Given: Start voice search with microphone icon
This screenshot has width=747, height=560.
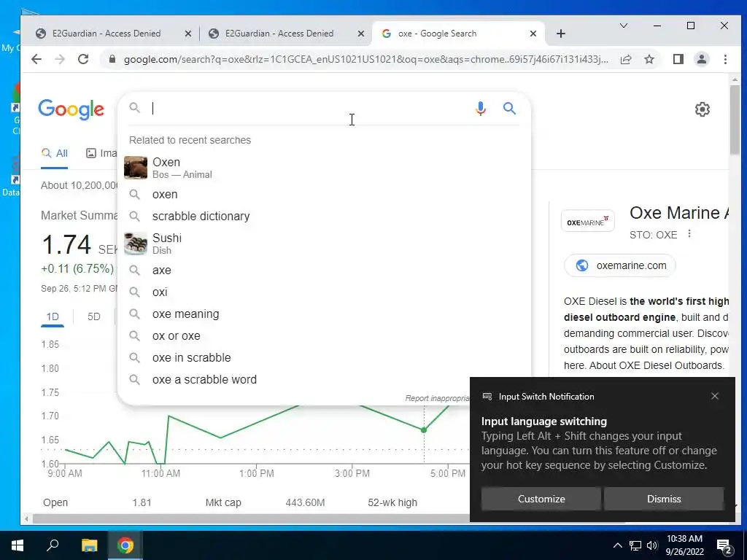Looking at the screenshot, I should pyautogui.click(x=481, y=109).
